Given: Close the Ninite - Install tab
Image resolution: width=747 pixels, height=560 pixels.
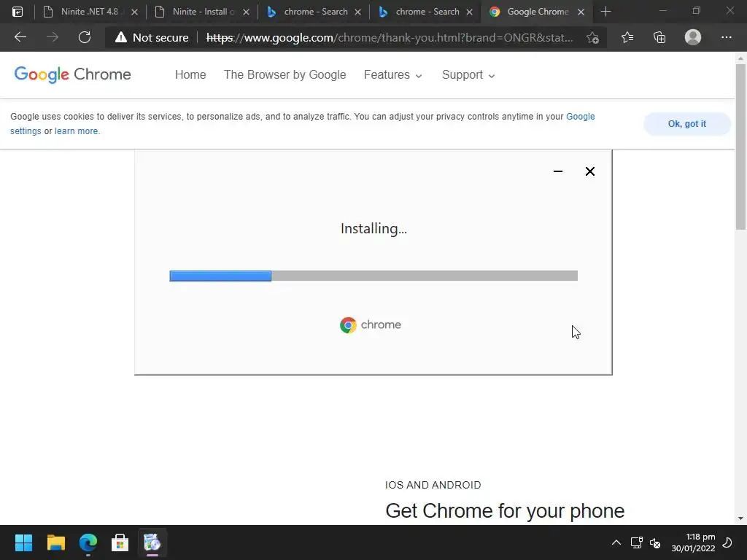Looking at the screenshot, I should point(246,12).
